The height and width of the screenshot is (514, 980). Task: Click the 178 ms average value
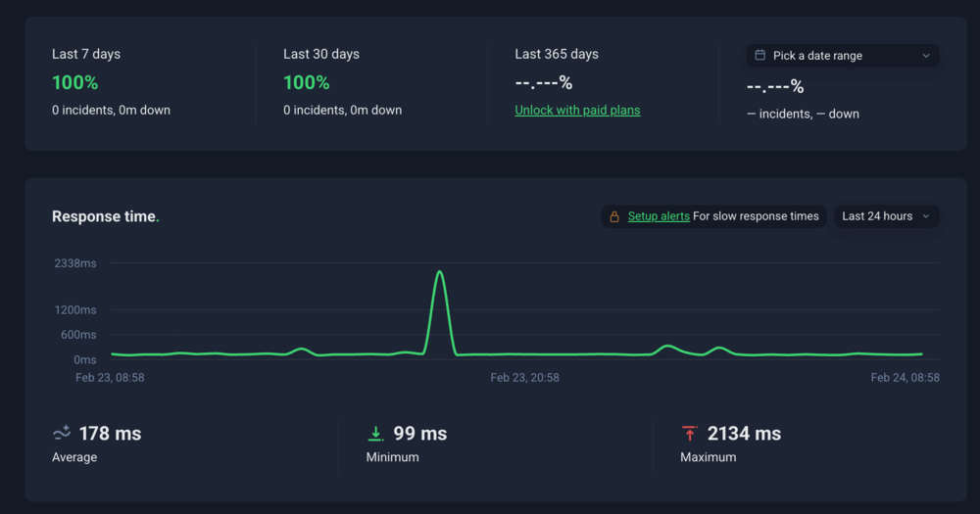(x=110, y=434)
